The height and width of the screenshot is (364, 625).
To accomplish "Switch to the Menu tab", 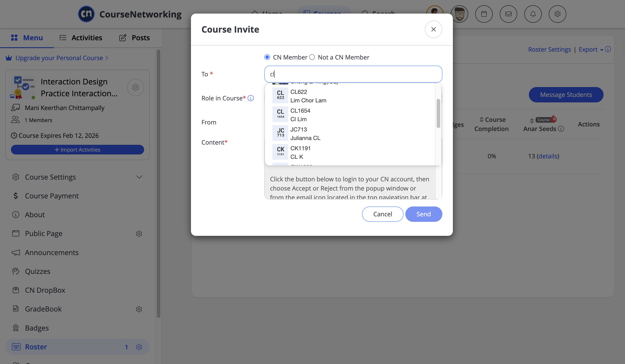I will point(27,38).
